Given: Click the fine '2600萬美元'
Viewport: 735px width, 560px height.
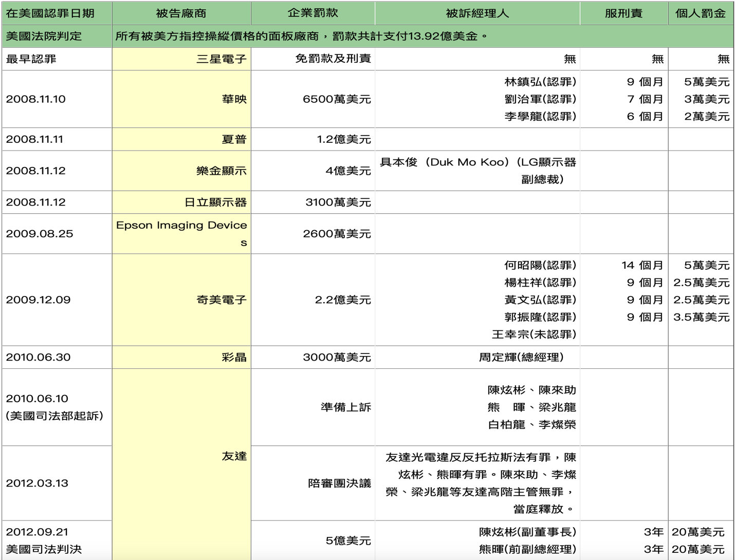Looking at the screenshot, I should (337, 234).
